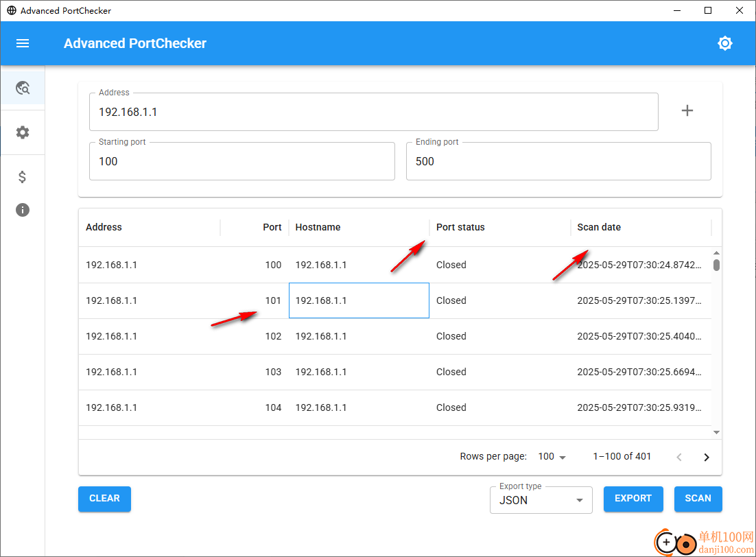Toggle the brightness theme icon in header
Viewport: 756px width, 557px height.
coord(724,43)
